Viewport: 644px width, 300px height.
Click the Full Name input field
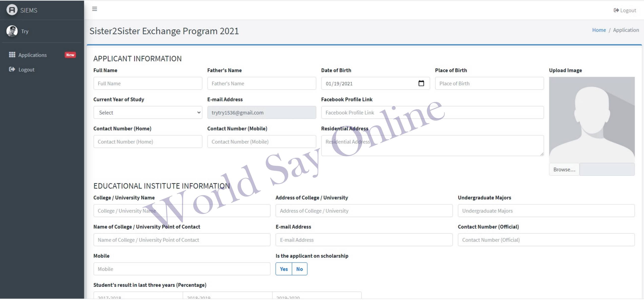coord(148,83)
